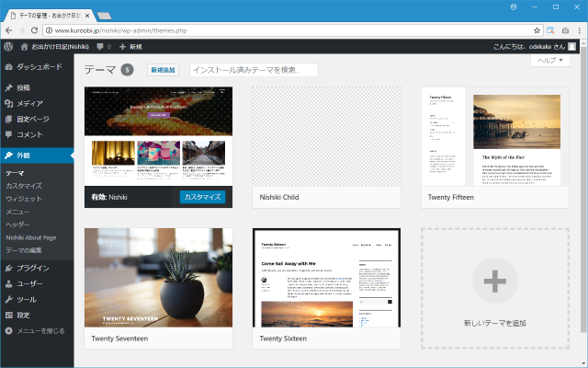Image resolution: width=588 pixels, height=368 pixels.
Task: Click the Twenty Seventeen theme name
Action: tap(119, 339)
